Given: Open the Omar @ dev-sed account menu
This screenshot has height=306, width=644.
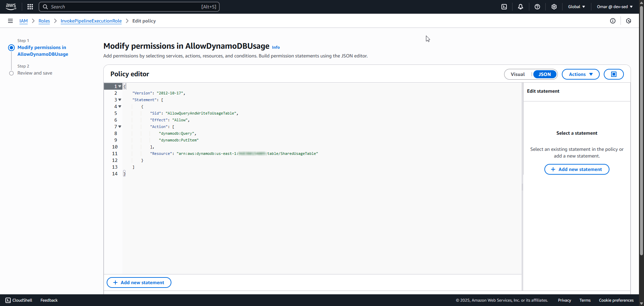Looking at the screenshot, I should pos(615,7).
